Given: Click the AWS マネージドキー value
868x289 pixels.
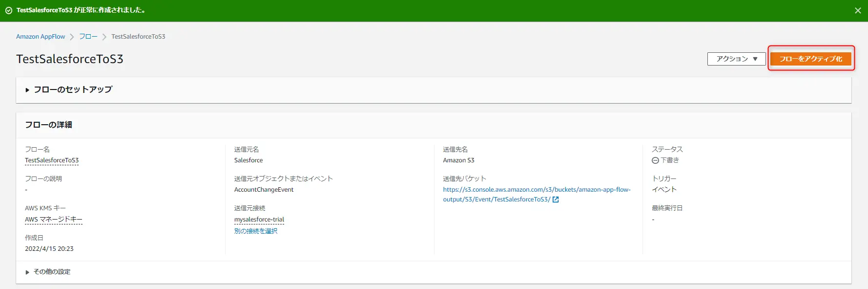Looking at the screenshot, I should point(54,220).
